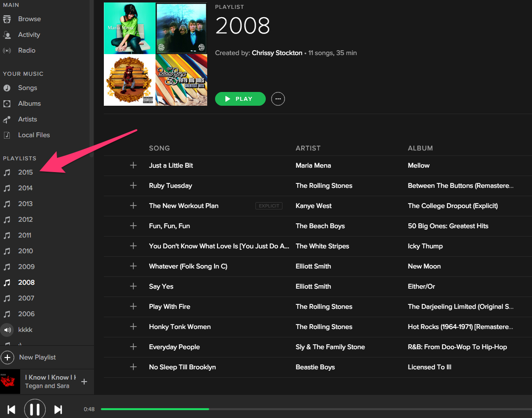The height and width of the screenshot is (418, 532).
Task: Click music note icon beside 2014
Action: coord(7,188)
